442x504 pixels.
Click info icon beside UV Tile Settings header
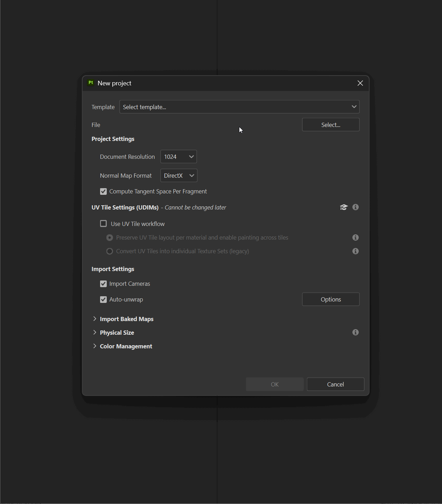[356, 207]
